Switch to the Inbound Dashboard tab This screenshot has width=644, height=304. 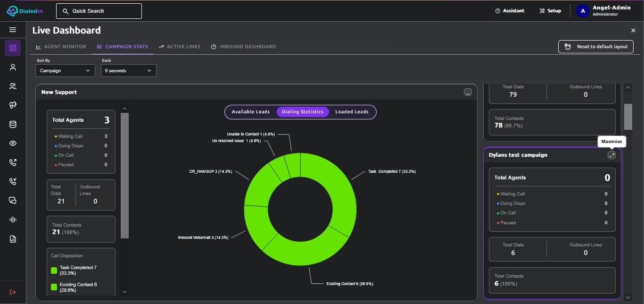243,47
